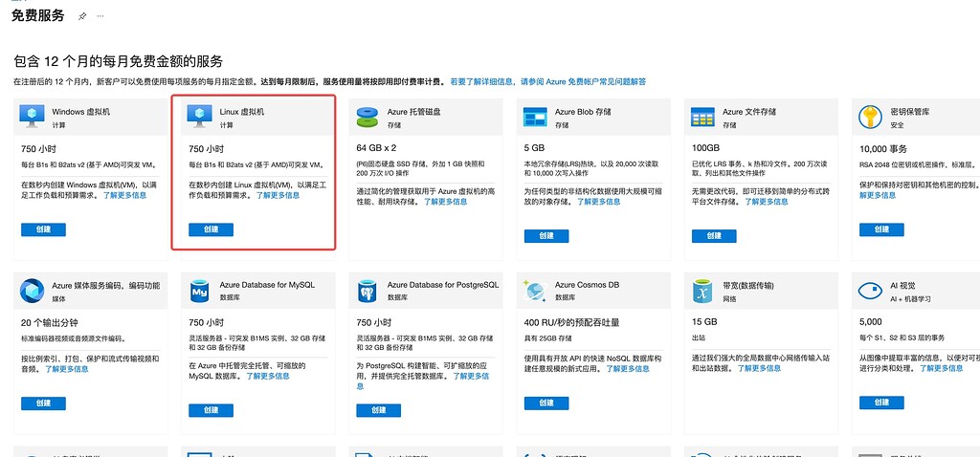Click the Azure Blob 存储 icon

pyautogui.click(x=535, y=117)
